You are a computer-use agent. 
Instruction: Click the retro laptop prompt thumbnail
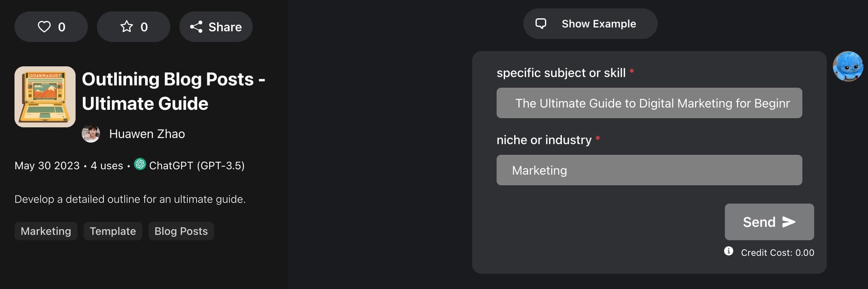(45, 97)
